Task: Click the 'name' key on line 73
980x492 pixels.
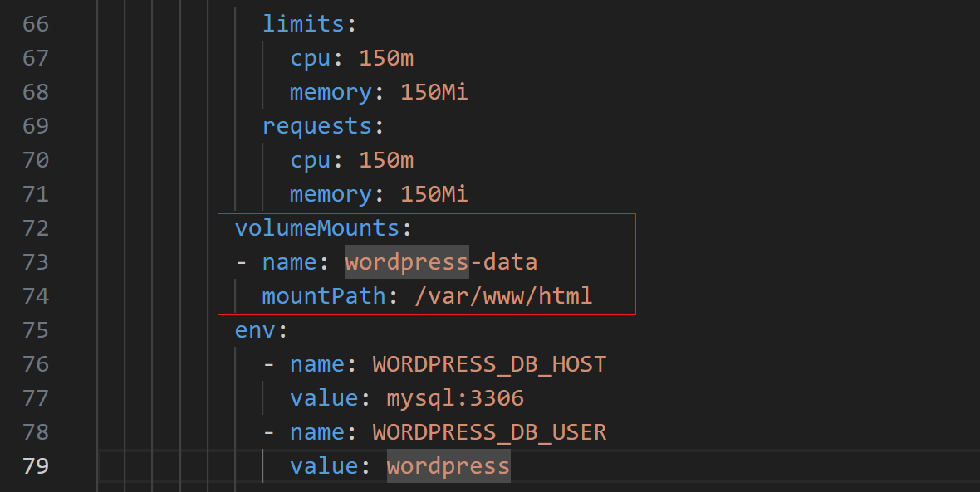Action: pos(289,262)
